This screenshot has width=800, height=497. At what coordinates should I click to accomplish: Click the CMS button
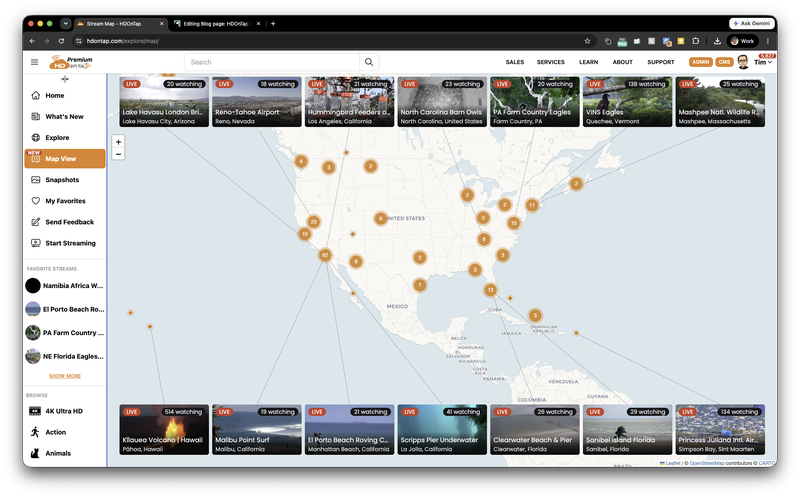(724, 62)
